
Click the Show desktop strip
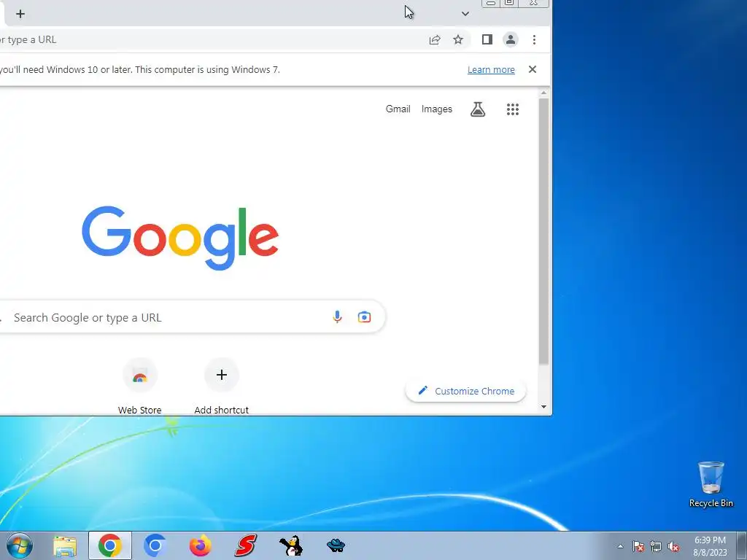pos(741,545)
